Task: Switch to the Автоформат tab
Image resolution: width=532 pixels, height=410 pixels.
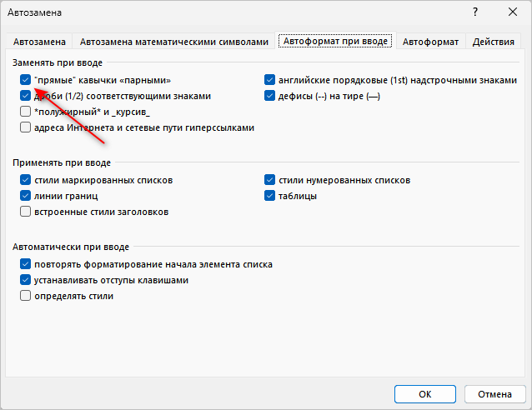Action: (x=430, y=42)
